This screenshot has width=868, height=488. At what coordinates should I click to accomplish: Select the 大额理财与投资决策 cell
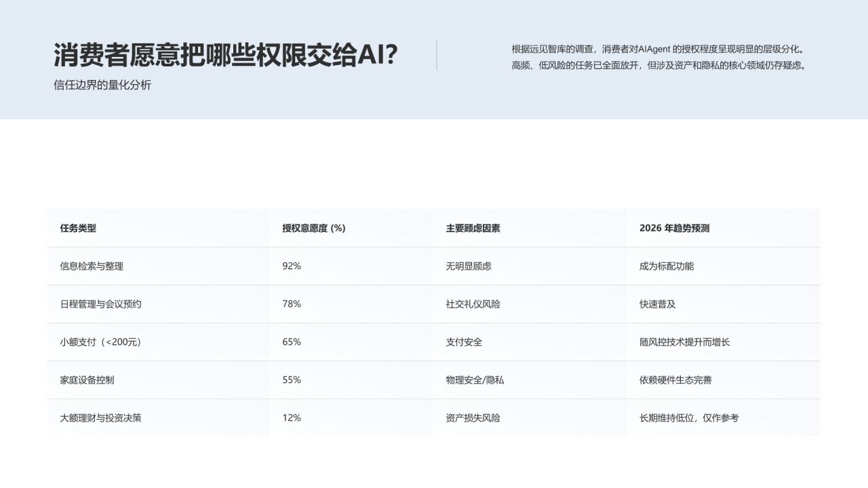[x=158, y=418]
